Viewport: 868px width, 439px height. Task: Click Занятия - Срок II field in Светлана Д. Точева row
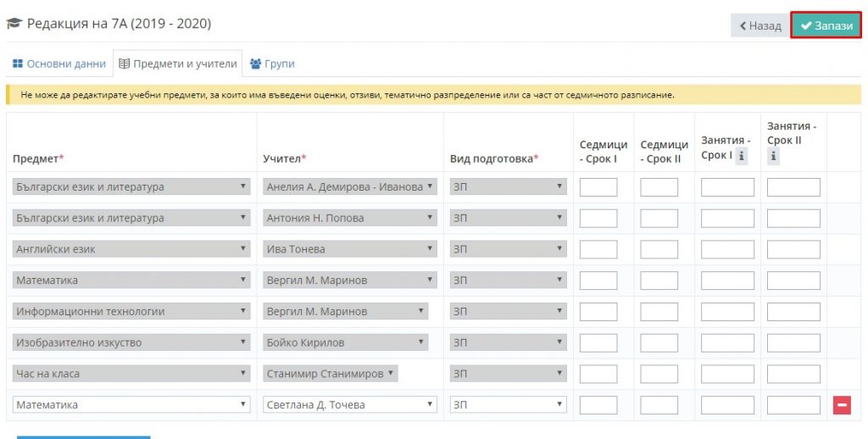(x=793, y=405)
